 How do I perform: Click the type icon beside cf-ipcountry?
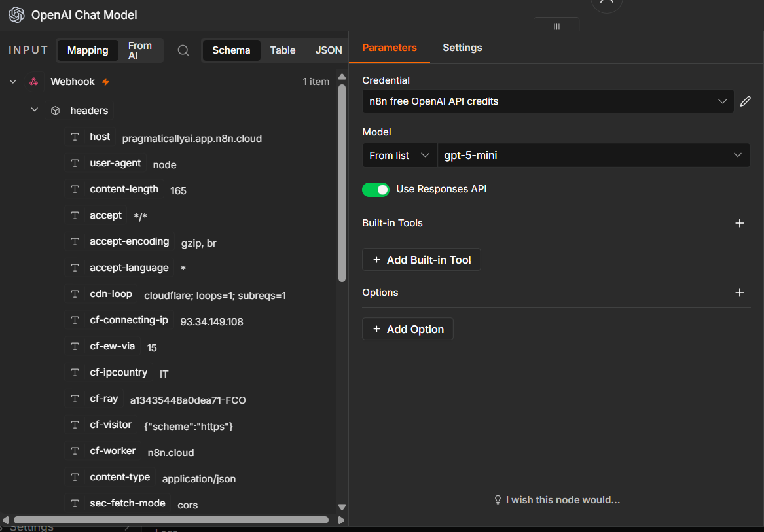point(75,372)
